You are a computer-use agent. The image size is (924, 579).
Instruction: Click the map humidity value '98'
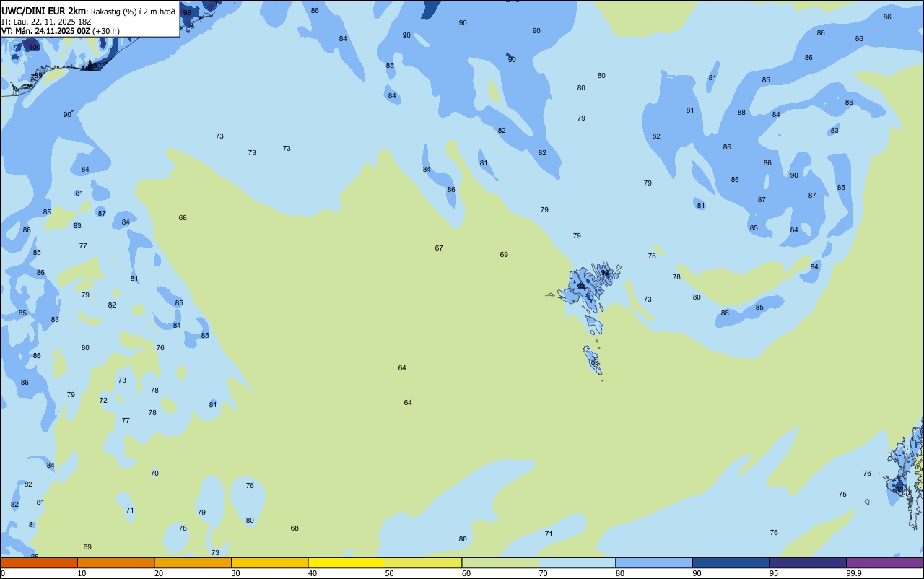(x=187, y=13)
